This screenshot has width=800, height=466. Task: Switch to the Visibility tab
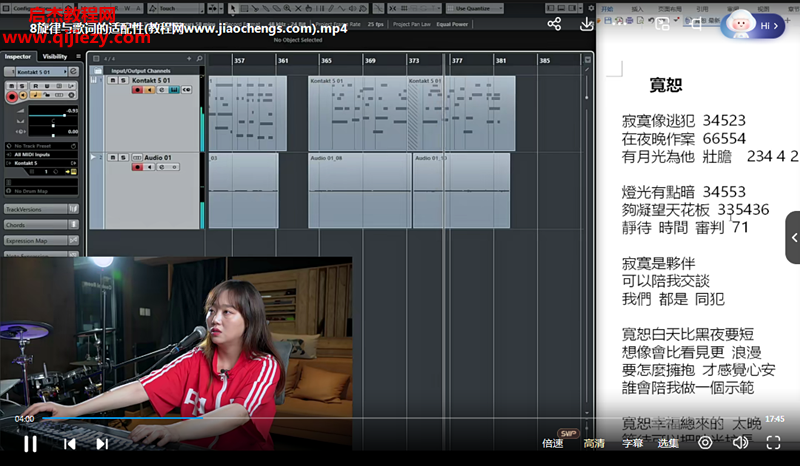click(x=54, y=57)
